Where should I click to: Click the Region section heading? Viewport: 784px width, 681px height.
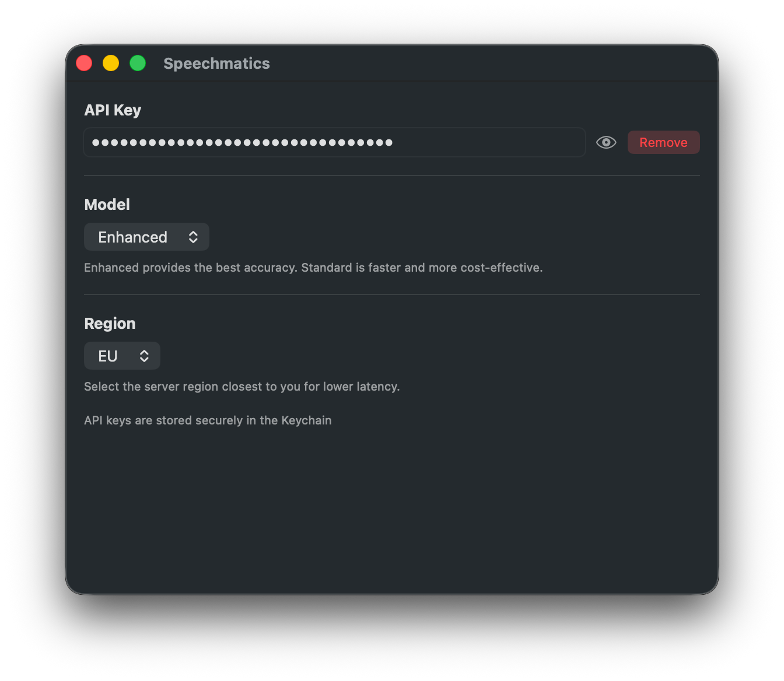(x=110, y=324)
